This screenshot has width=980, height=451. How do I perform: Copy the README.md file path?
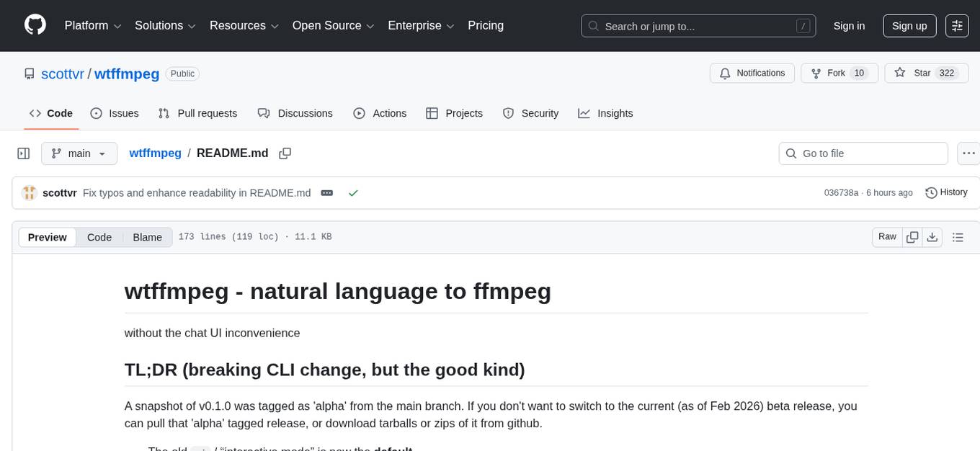[285, 153]
